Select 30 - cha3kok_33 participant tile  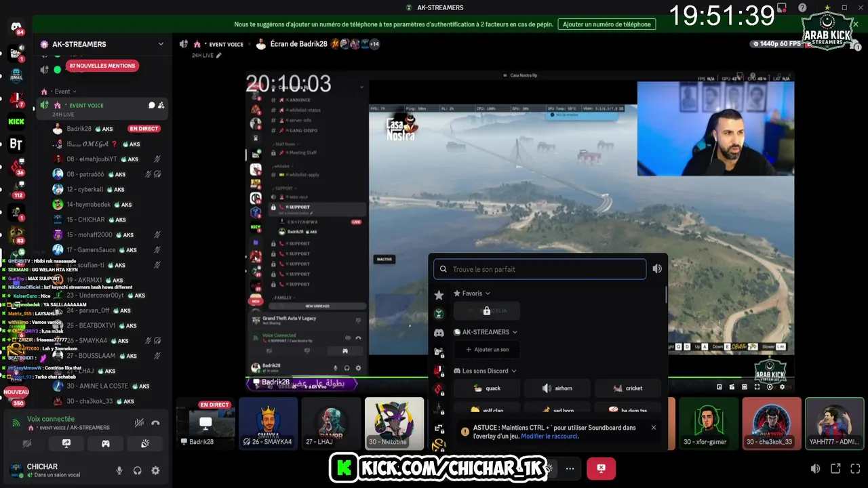(772, 424)
